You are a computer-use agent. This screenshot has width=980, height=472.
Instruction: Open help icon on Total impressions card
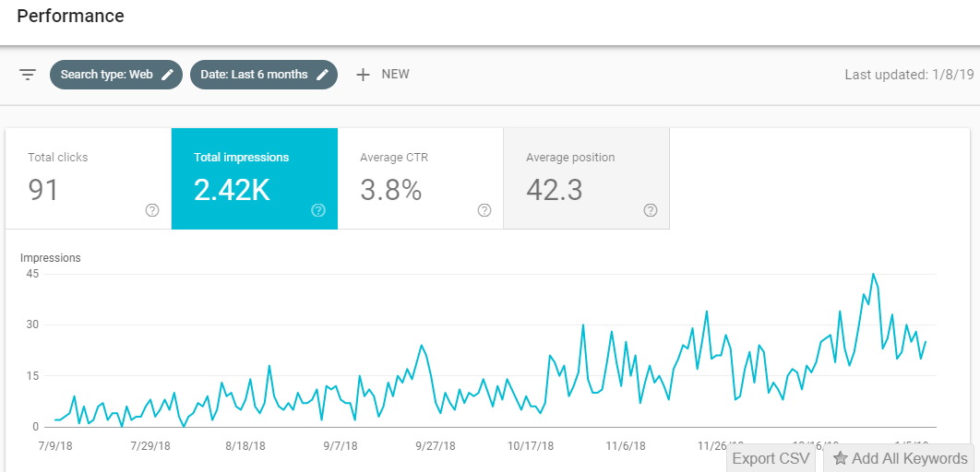(318, 210)
